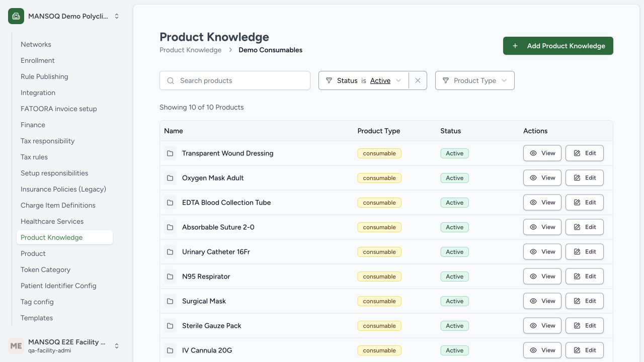Viewport: 644px width, 362px height.
Task: Go to Healthcare Services in sidebar
Action: point(64,221)
